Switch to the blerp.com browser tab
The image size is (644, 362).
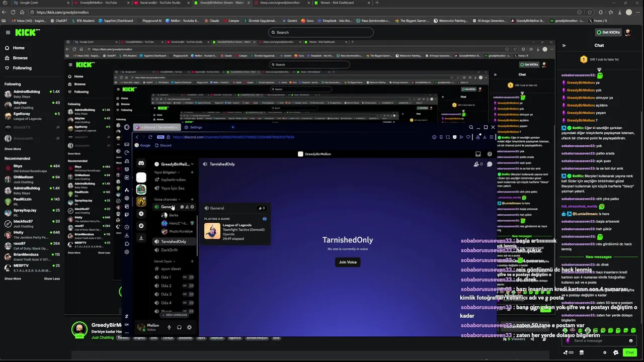click(282, 3)
